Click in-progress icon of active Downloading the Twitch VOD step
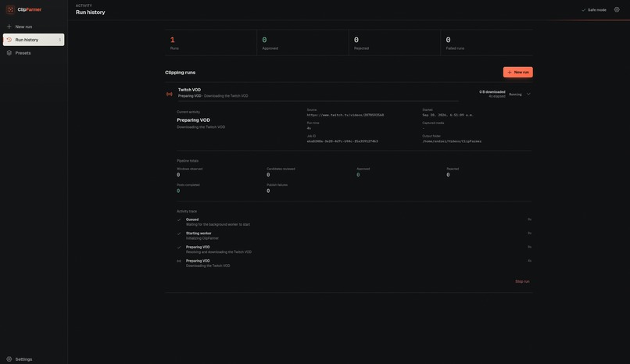This screenshot has width=630, height=364. (179, 261)
